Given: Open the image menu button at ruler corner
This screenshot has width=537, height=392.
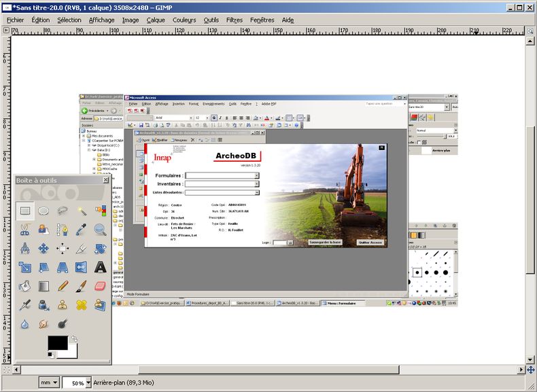Looking at the screenshot, I should point(6,31).
